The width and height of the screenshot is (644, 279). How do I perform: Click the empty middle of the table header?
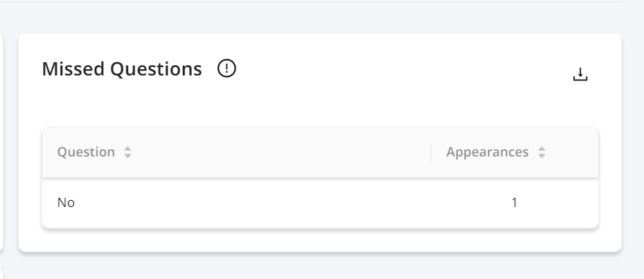coord(279,152)
